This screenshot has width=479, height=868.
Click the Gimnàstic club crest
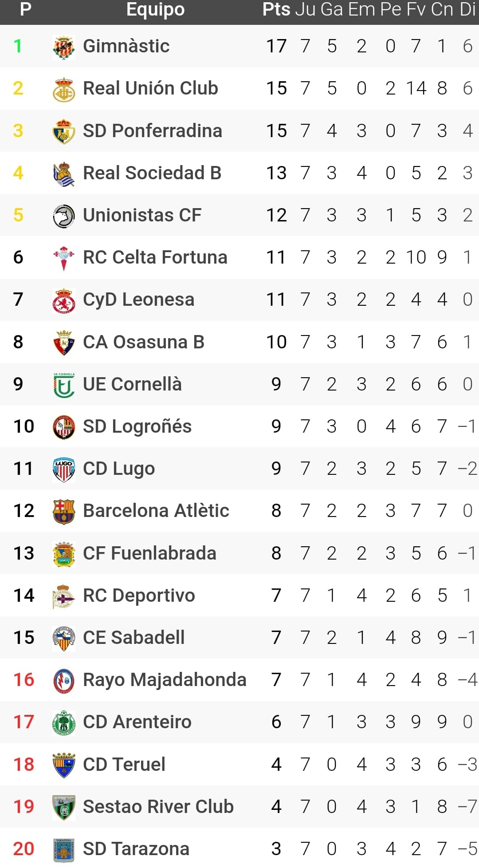pyautogui.click(x=63, y=47)
